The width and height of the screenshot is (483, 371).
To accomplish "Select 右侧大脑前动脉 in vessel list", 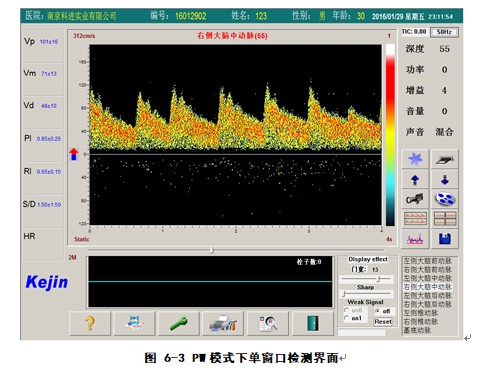I will pos(428,269).
